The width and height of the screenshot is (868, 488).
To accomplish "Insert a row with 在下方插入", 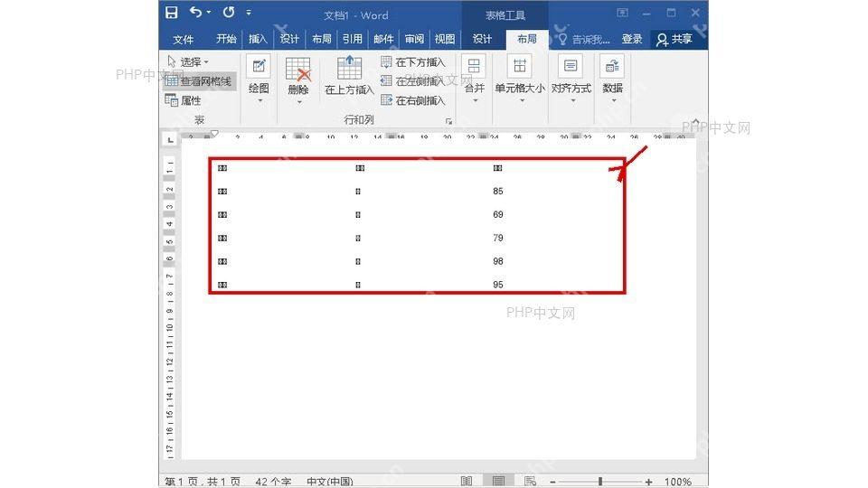I will coord(413,62).
